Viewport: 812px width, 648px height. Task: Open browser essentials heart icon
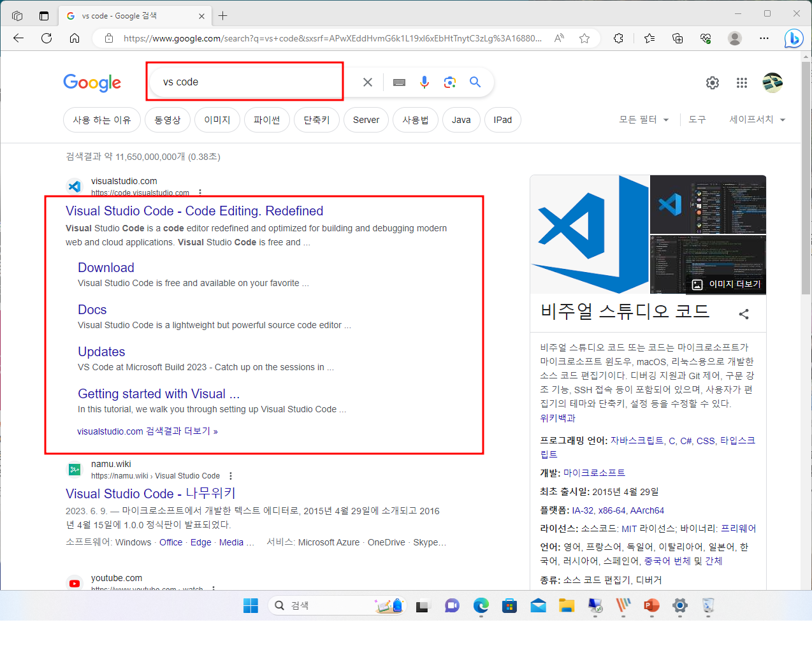click(x=706, y=38)
